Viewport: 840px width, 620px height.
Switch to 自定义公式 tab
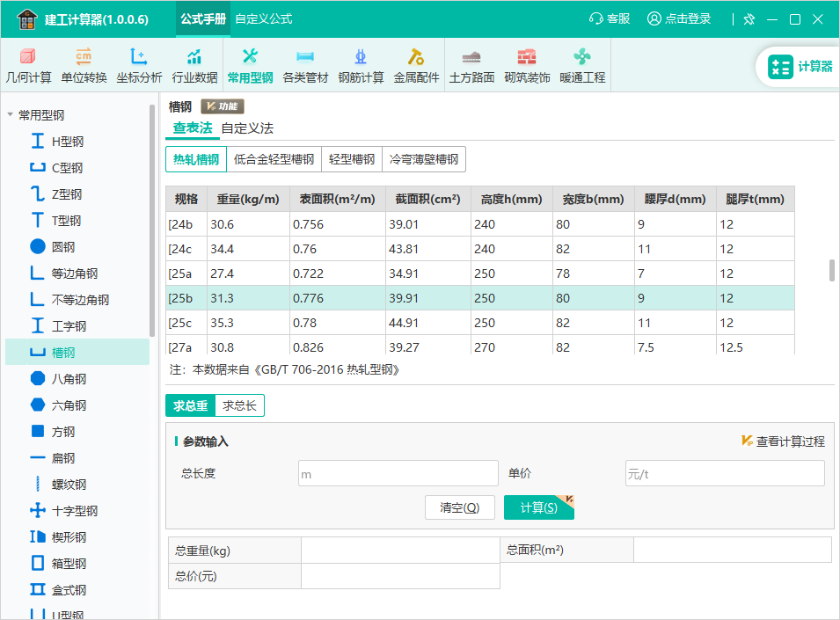[264, 18]
